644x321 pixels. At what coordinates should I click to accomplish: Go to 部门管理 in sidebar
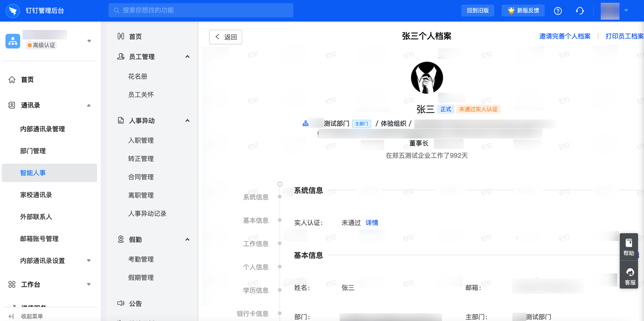(33, 151)
